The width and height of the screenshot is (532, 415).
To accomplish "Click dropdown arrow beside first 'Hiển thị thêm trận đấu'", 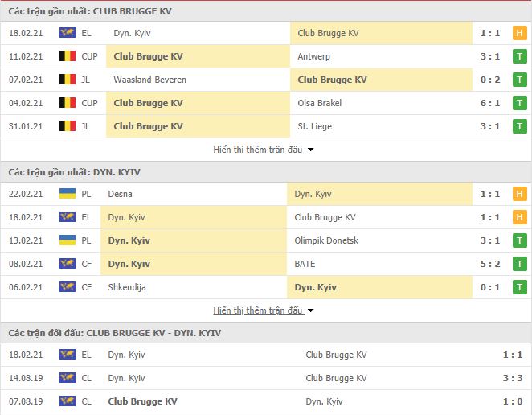I will 310,150.
